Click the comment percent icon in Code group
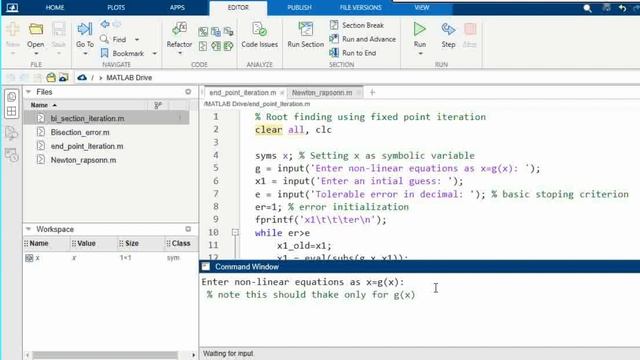The width and height of the screenshot is (640, 360). [x=203, y=32]
